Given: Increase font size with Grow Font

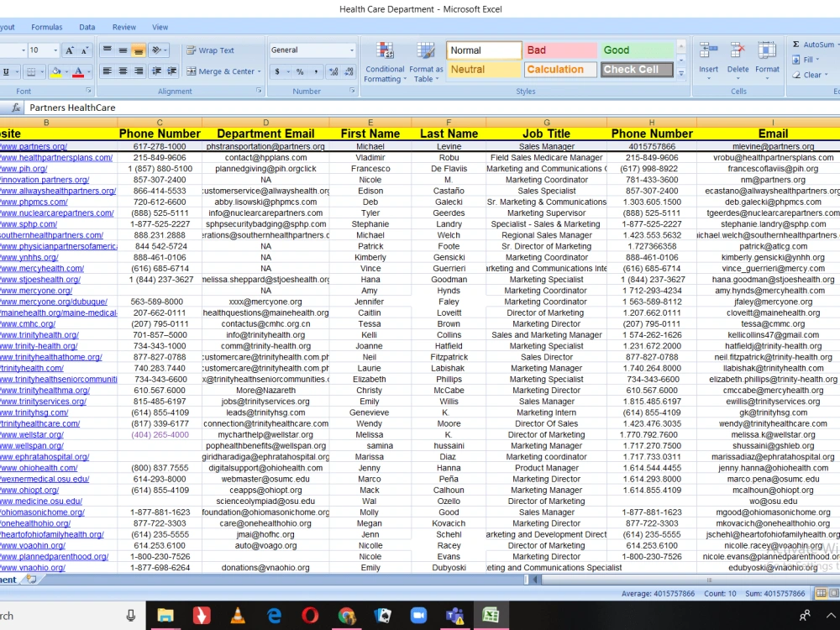Looking at the screenshot, I should point(69,50).
